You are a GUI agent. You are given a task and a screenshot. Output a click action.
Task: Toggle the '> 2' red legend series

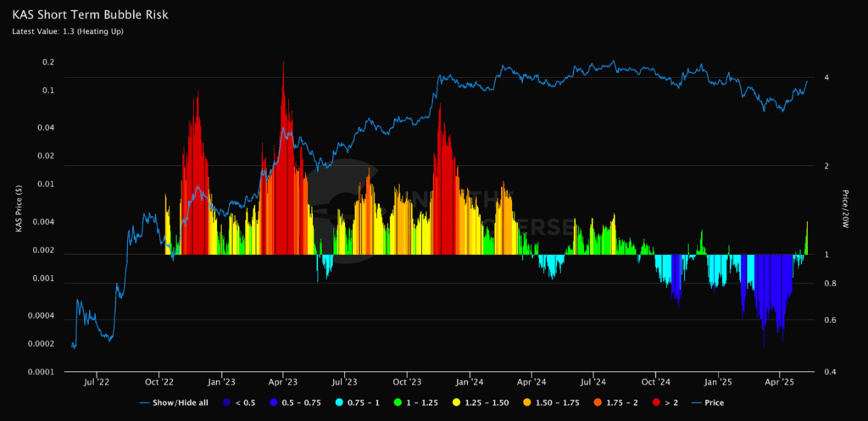pyautogui.click(x=665, y=402)
